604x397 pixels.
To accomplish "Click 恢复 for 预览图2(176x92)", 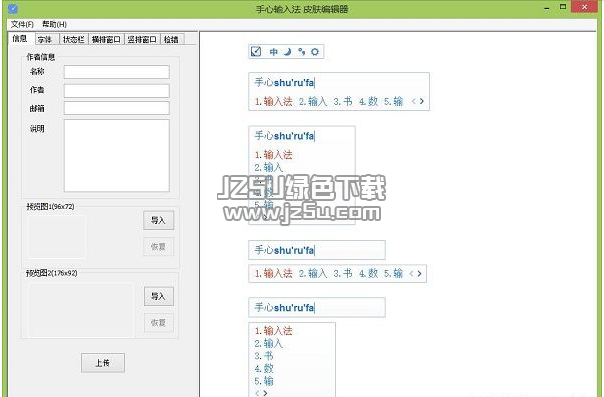I will [x=159, y=323].
